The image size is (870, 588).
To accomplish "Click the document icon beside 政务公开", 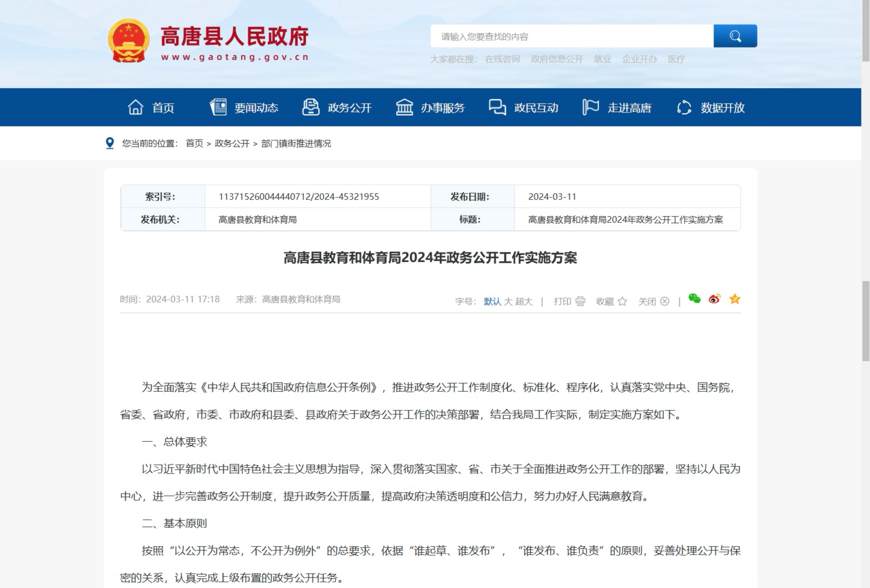I will tap(311, 107).
